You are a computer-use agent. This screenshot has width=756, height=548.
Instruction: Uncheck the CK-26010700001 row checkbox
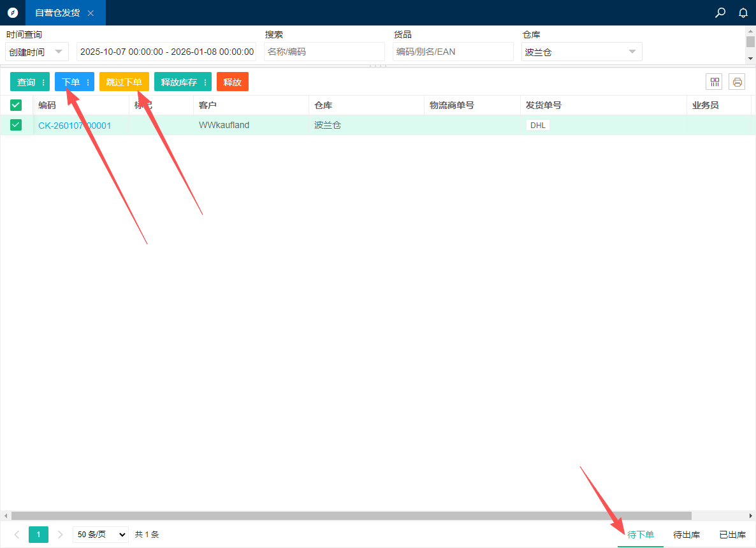[x=16, y=125]
